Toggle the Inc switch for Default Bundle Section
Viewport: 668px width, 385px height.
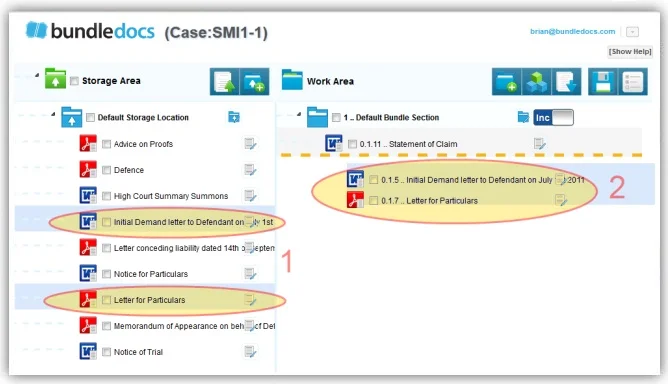click(553, 118)
